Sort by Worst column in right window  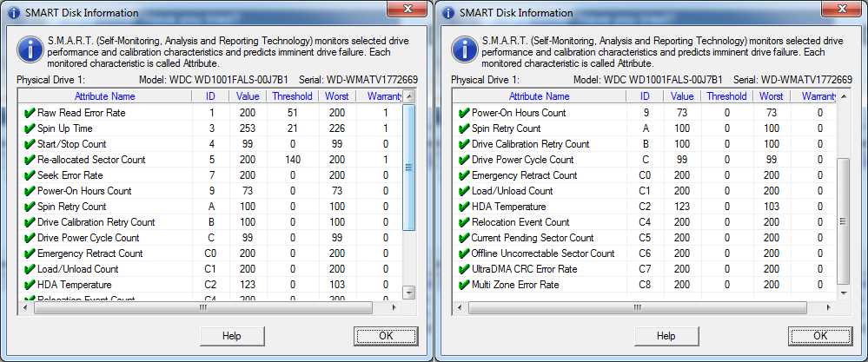[772, 96]
